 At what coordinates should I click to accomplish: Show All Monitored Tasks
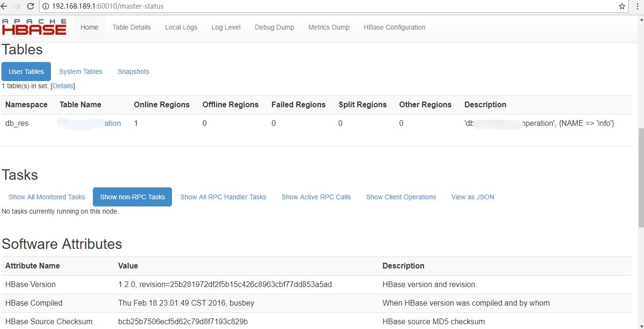tap(47, 197)
